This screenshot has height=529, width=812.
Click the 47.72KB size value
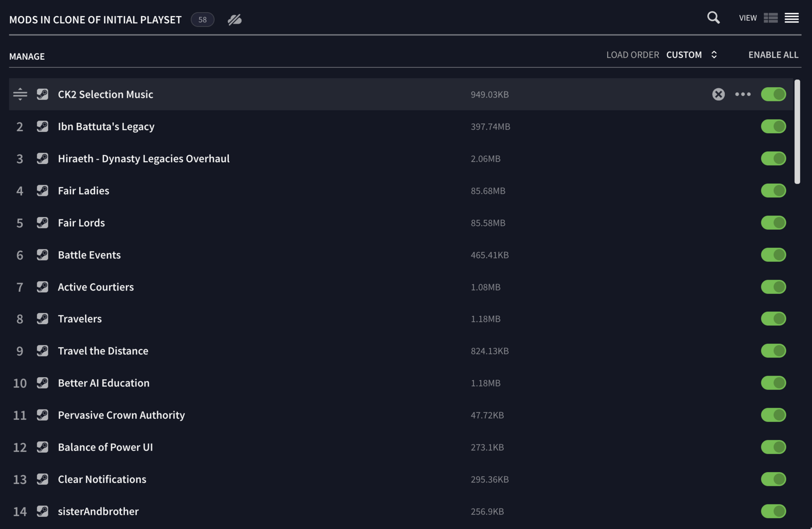(x=487, y=415)
